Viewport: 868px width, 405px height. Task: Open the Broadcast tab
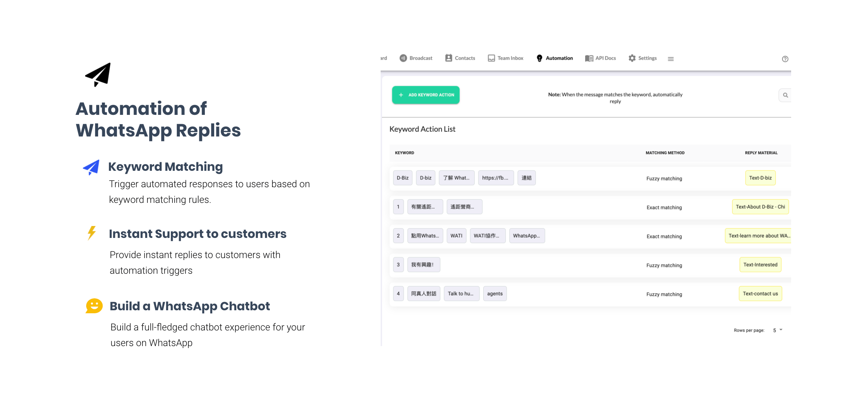(x=416, y=58)
